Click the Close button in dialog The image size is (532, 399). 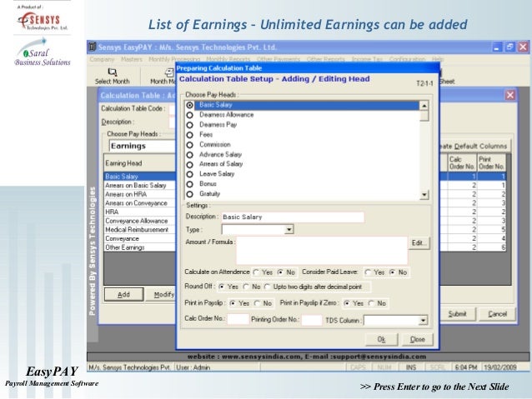[x=417, y=339]
